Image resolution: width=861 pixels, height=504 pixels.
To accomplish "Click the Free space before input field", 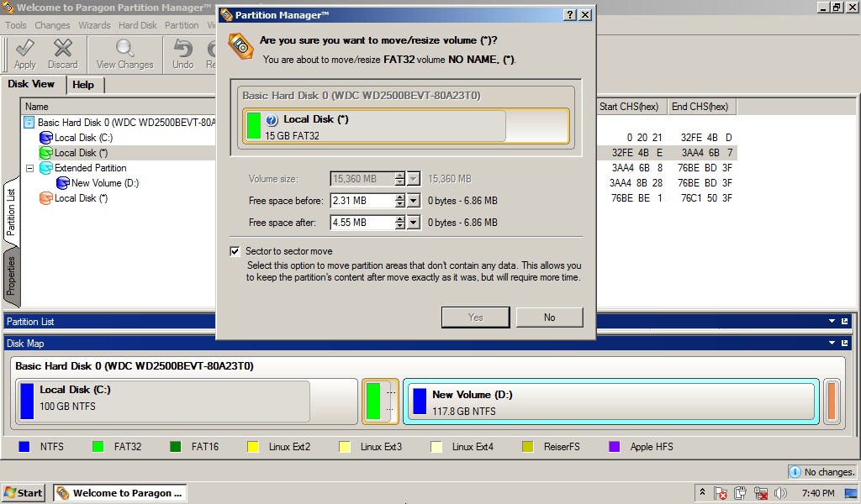I will click(362, 201).
